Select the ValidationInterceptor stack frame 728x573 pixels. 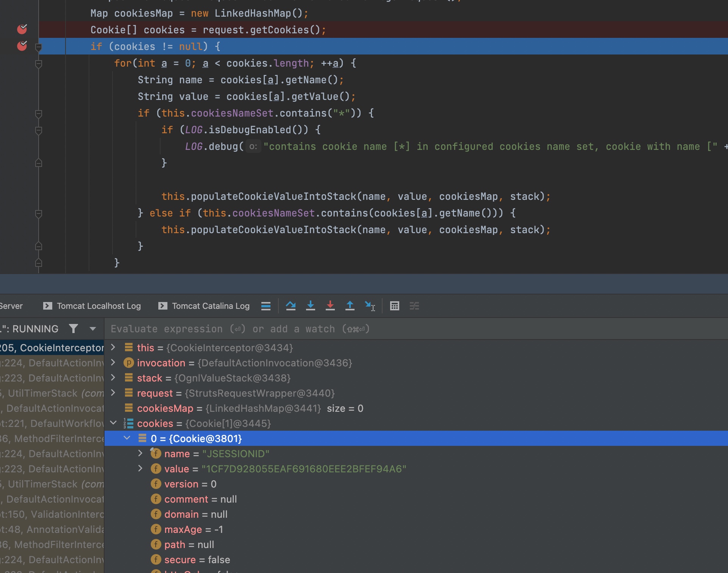pos(52,514)
